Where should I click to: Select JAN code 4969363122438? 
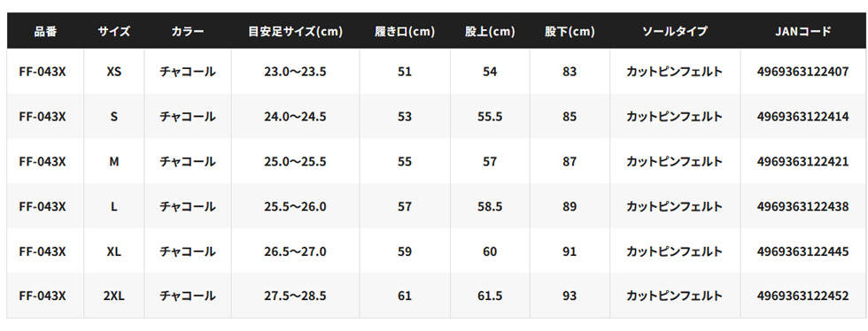(802, 206)
